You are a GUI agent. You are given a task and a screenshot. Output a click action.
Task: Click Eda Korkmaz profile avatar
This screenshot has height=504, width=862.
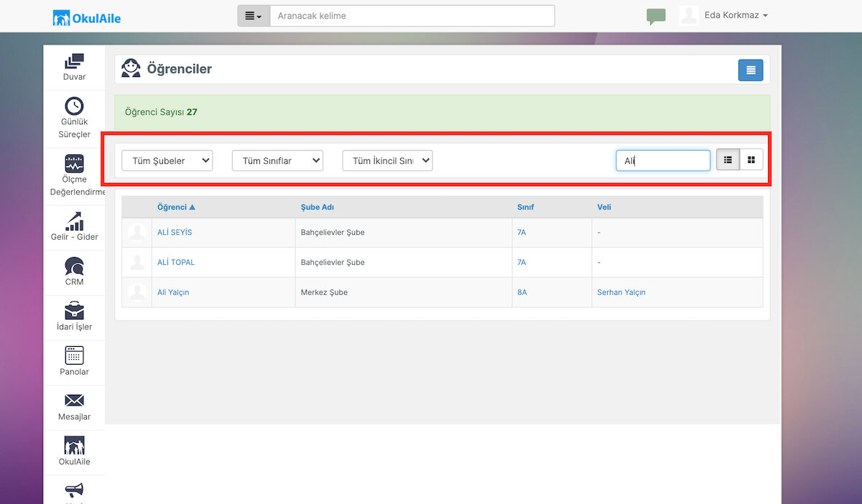coord(689,16)
